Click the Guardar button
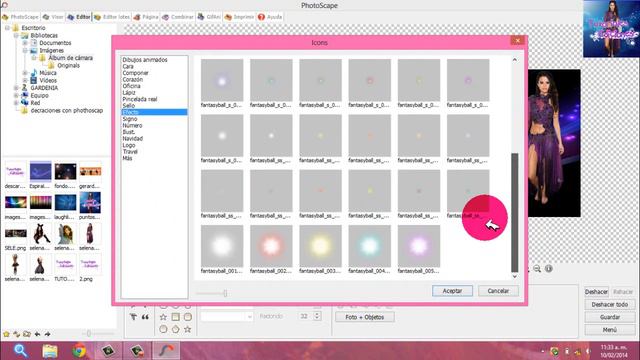This screenshot has height=360, width=640. coord(610,317)
